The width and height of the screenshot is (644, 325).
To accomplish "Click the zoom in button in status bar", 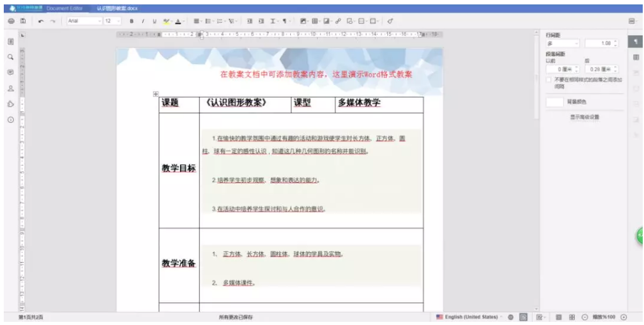I will (x=624, y=317).
